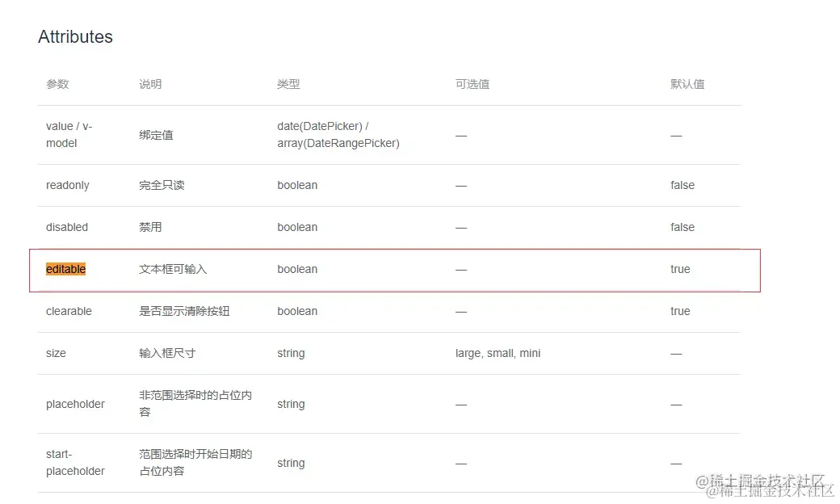Click the 完全只读 description
Viewport: 840px width, 504px height.
[x=162, y=185]
